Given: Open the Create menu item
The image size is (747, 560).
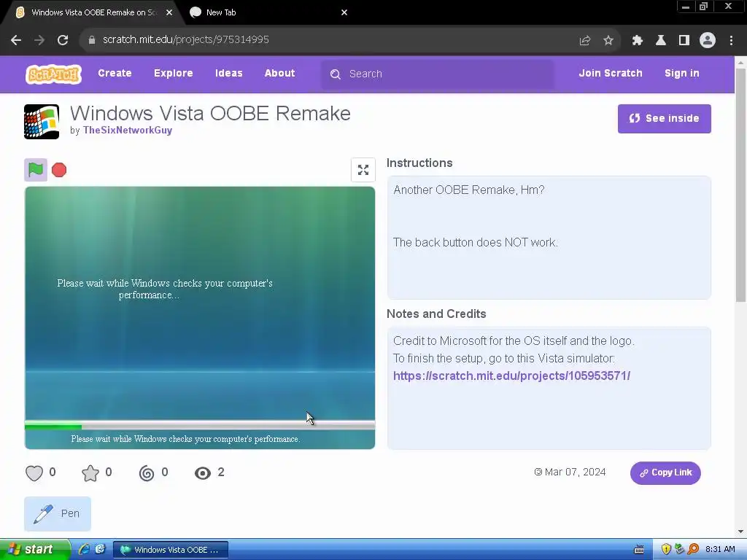Looking at the screenshot, I should point(115,74).
